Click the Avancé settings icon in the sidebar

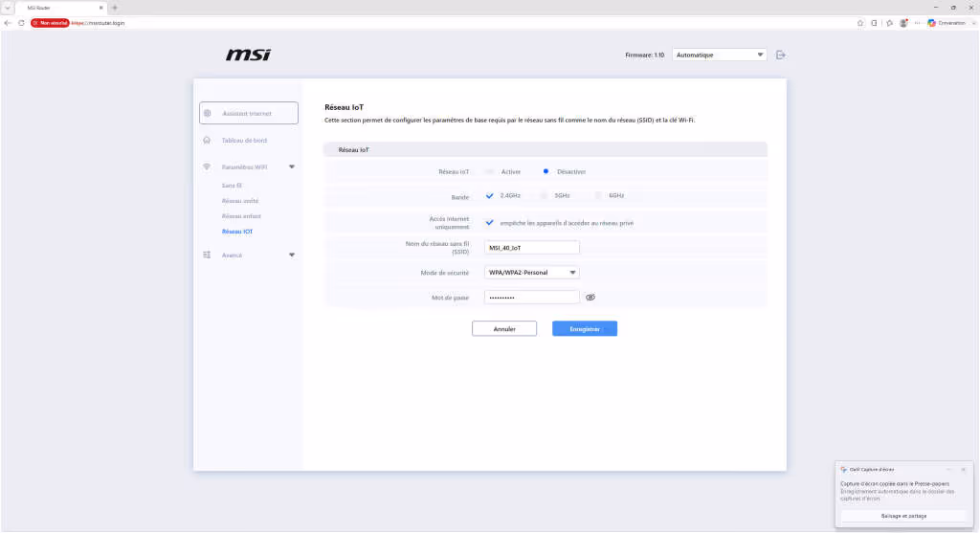[207, 255]
